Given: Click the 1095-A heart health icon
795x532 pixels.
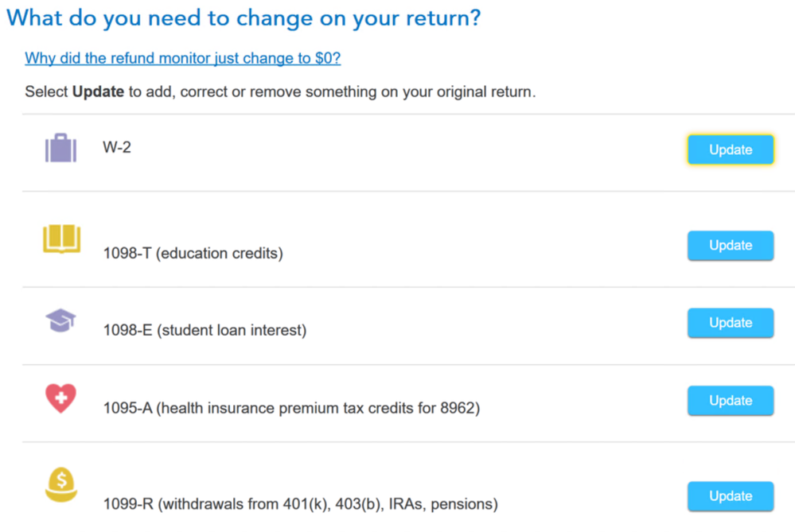Looking at the screenshot, I should pyautogui.click(x=60, y=398).
